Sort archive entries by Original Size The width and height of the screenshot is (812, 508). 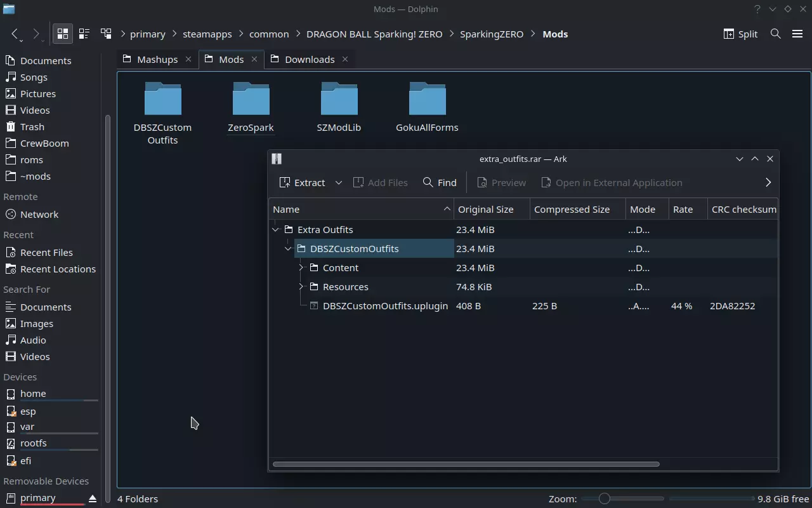[492, 209]
